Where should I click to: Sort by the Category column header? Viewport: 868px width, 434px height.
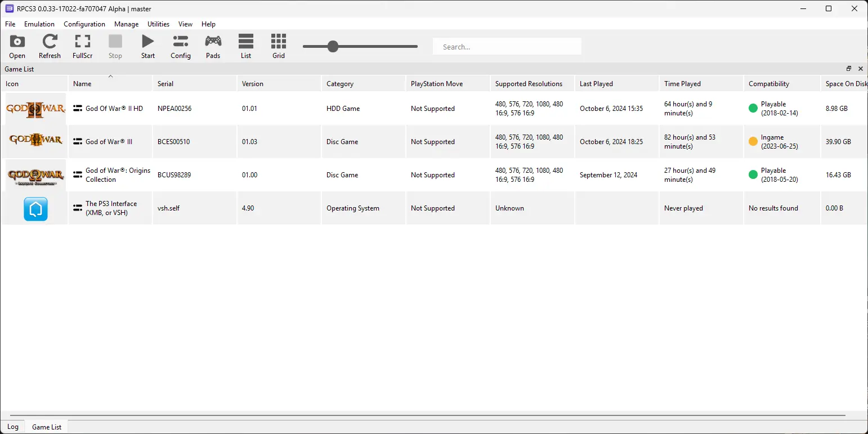click(364, 83)
